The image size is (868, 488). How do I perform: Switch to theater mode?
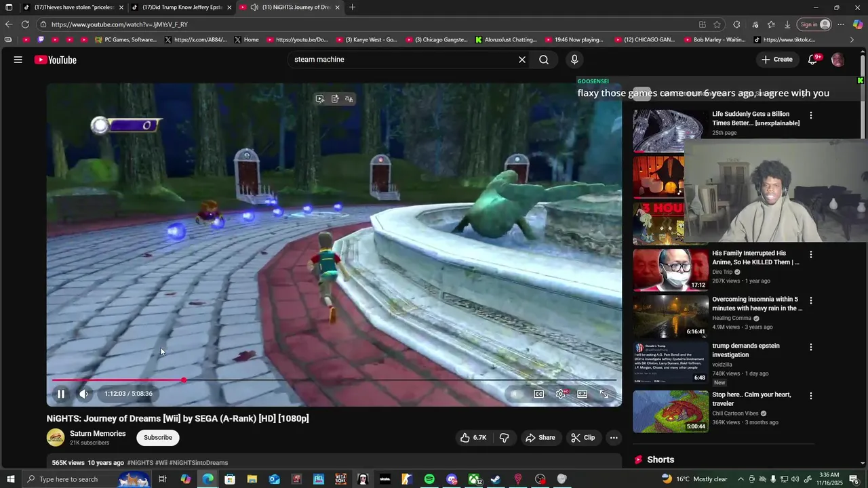(x=583, y=394)
